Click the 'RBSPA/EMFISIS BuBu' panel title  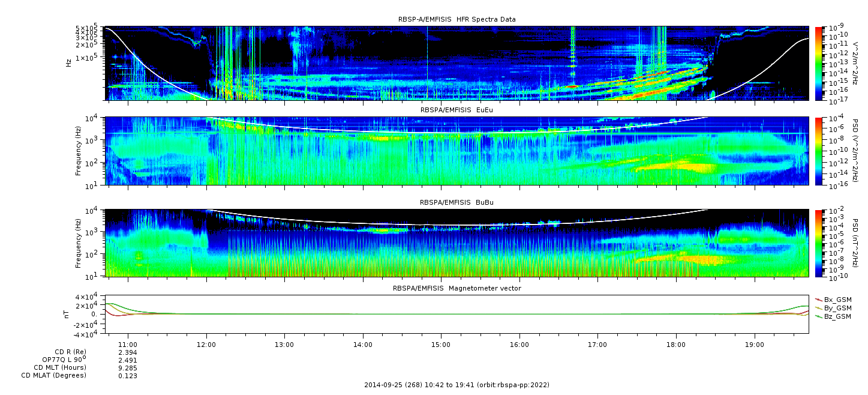click(x=456, y=203)
